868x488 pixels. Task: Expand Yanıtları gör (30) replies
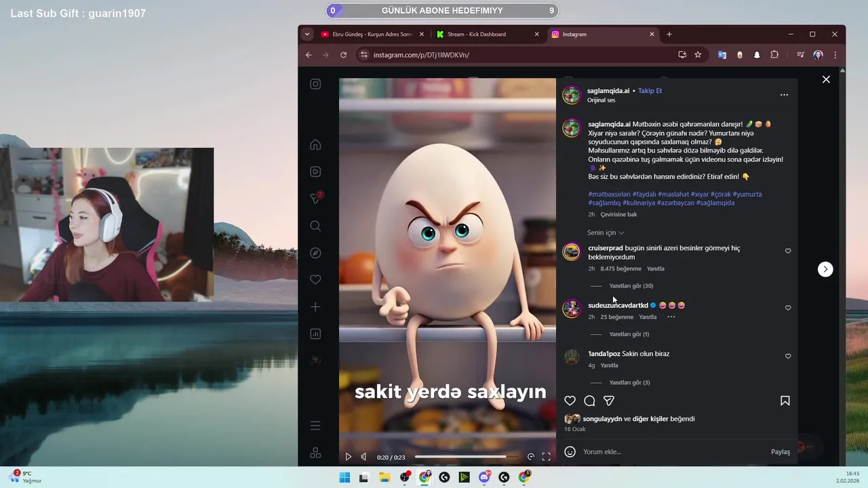[631, 286]
